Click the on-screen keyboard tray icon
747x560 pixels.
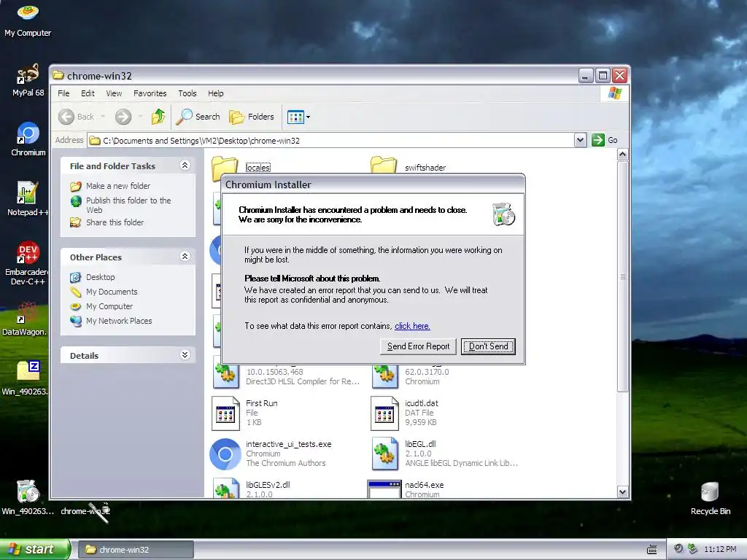pyautogui.click(x=651, y=550)
